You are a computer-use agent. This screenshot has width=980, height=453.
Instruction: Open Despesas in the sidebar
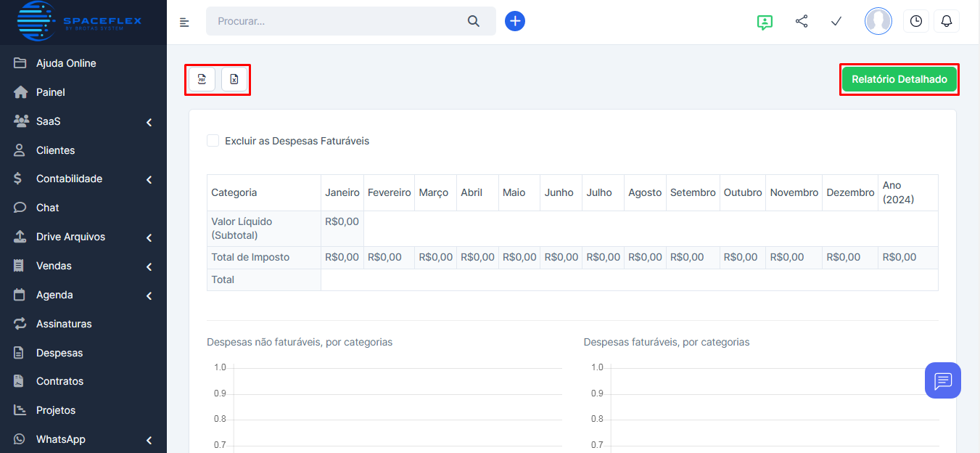tap(59, 353)
